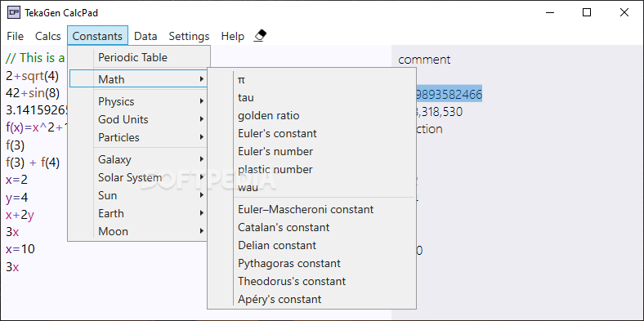Click the highlighted result 9893582466
Image resolution: width=644 pixels, height=321 pixels.
pos(449,95)
